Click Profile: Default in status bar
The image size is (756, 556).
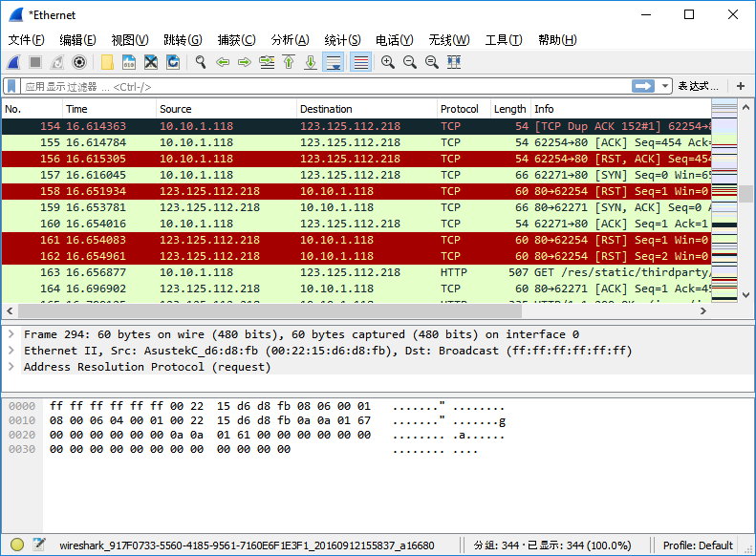[697, 545]
